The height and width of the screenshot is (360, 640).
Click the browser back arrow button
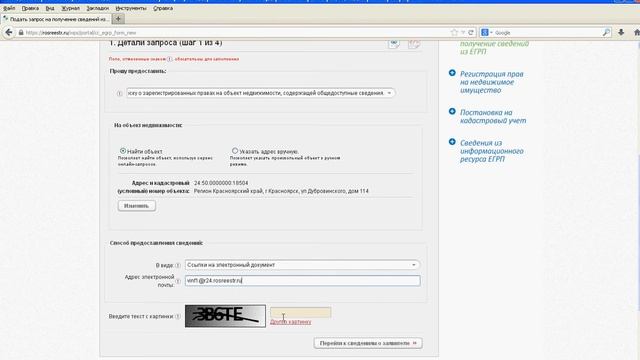(9, 32)
